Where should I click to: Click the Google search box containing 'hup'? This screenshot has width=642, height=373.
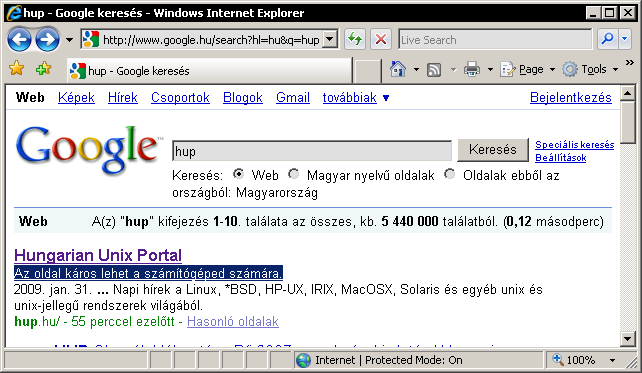point(312,151)
